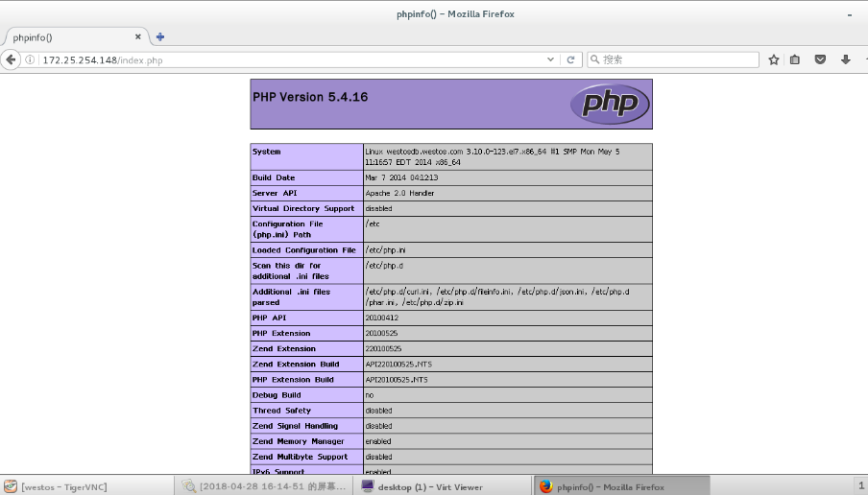868x495 pixels.
Task: Click 'Zend Multibyte Support' label
Action: click(300, 458)
